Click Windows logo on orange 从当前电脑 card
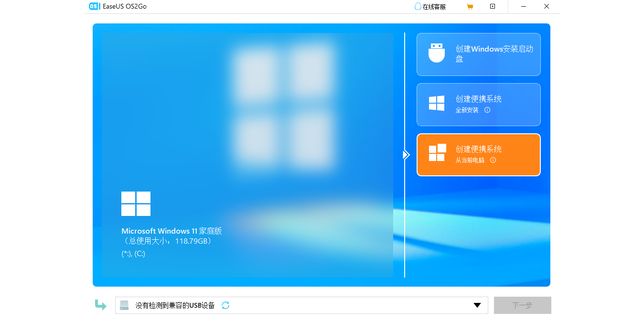Viewport: 644px width, 322px height. click(437, 153)
